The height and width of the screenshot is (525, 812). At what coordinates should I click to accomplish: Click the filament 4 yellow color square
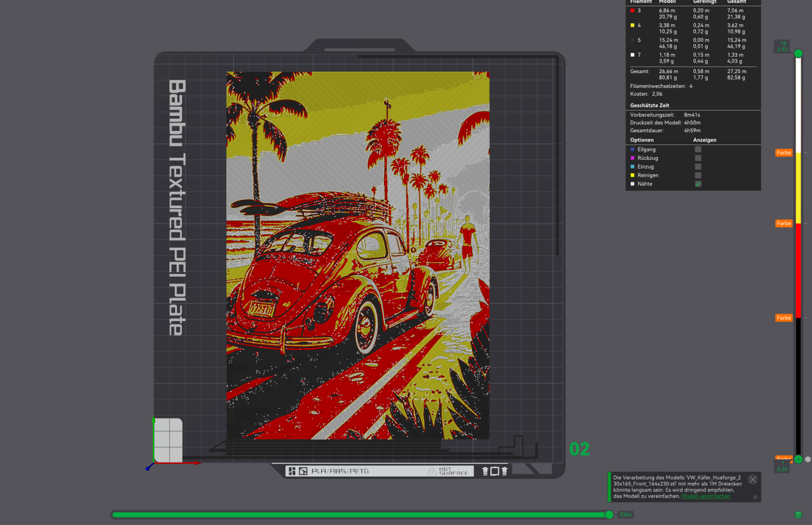(x=632, y=25)
